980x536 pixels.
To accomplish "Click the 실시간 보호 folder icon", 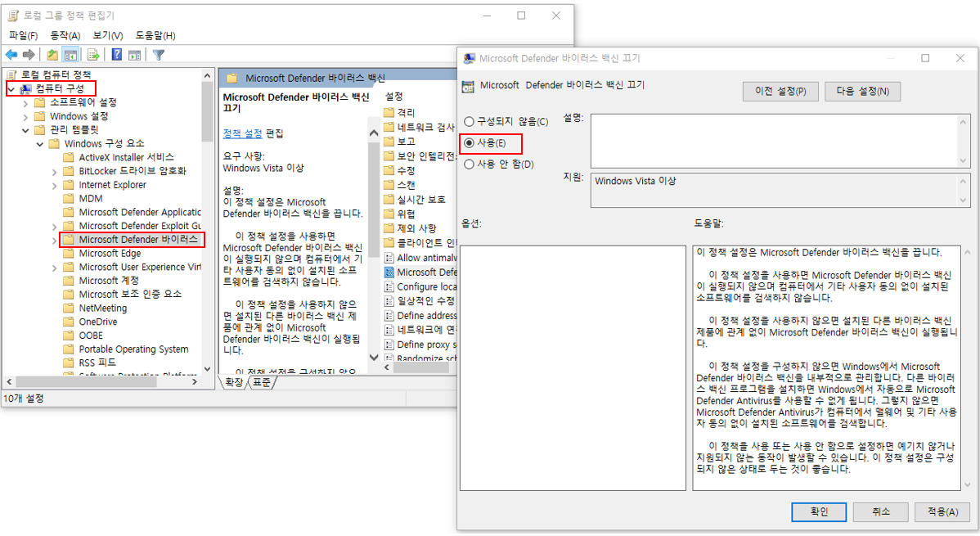I will pos(389,199).
